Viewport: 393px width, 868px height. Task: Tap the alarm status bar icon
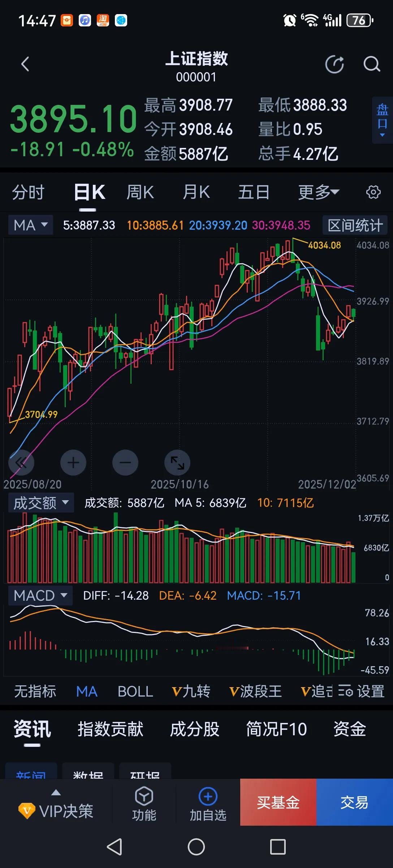click(x=290, y=21)
